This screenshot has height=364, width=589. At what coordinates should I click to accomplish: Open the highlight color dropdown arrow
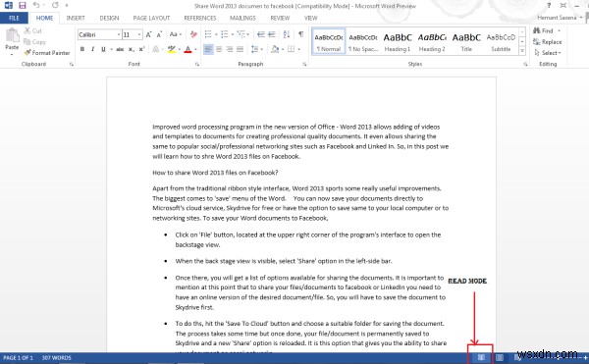(180, 49)
